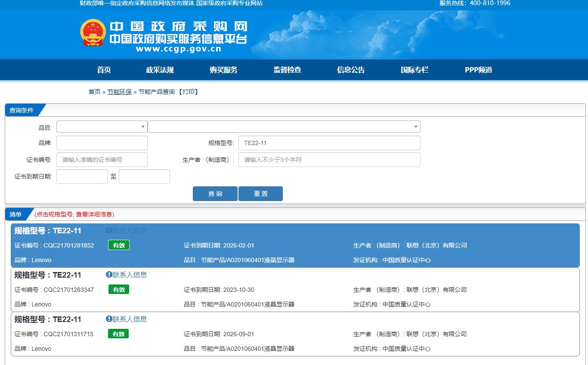Click 规格型号 field containing TE22-11

(329, 143)
